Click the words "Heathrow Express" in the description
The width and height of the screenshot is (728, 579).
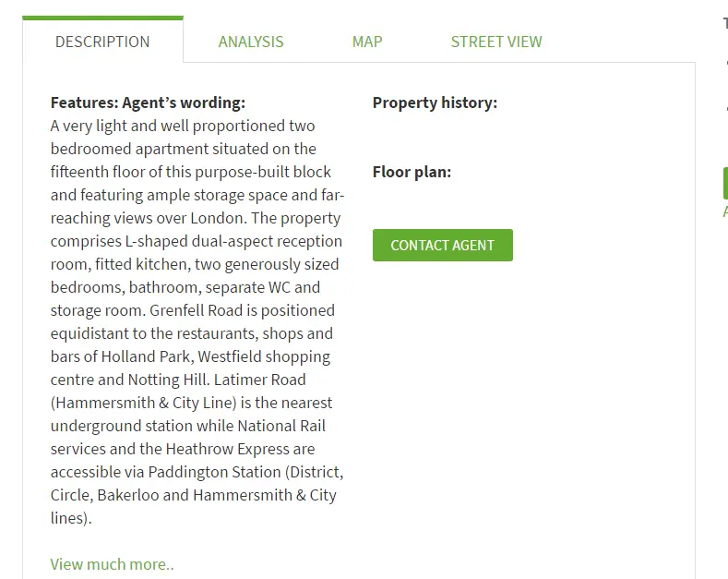coord(227,449)
